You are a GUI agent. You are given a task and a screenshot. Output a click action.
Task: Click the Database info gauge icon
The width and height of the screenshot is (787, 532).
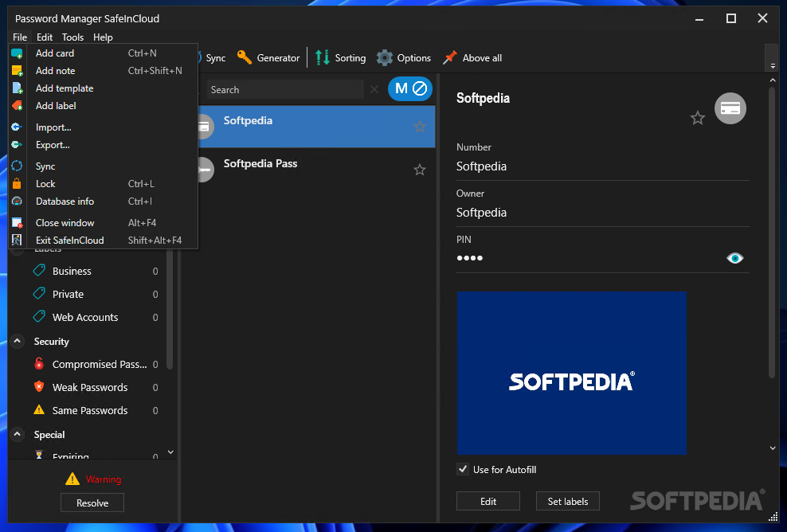coord(17,201)
